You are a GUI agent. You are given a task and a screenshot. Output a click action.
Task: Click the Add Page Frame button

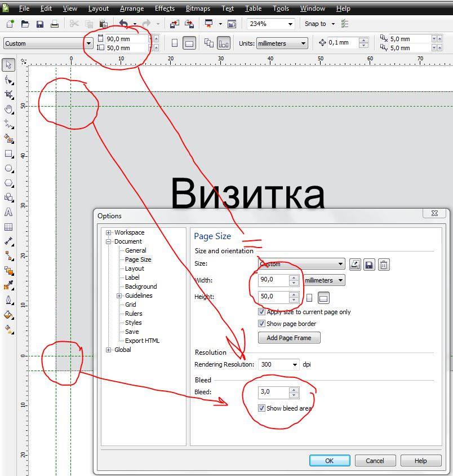click(289, 338)
